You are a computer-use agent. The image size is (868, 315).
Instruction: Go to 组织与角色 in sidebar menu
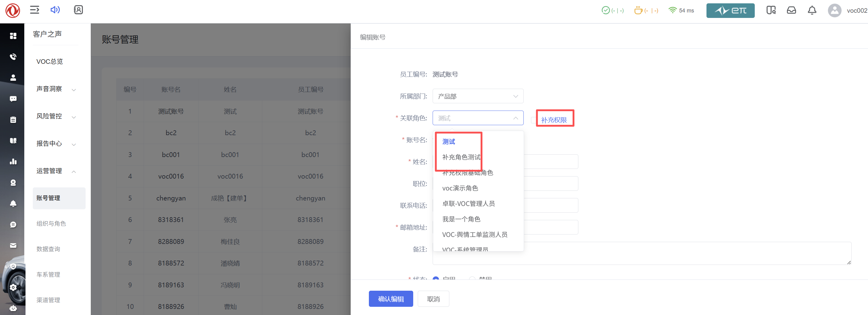(51, 224)
